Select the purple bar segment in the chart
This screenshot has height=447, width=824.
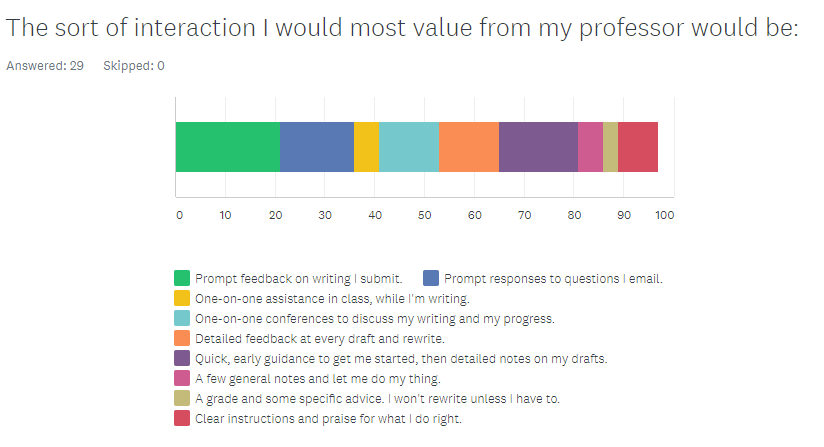(538, 147)
